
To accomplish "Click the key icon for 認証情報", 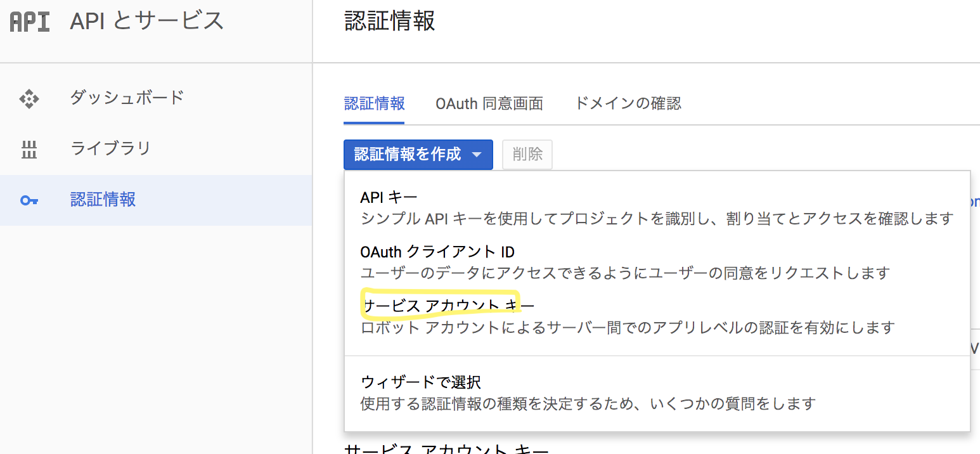I will click(29, 201).
